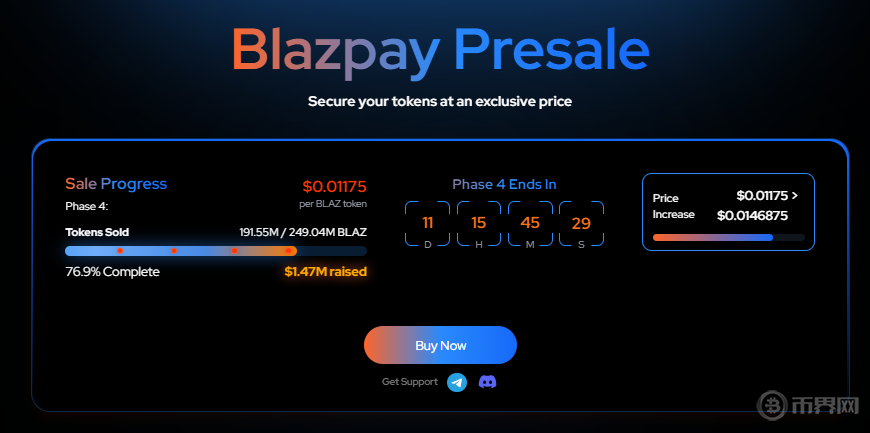Image resolution: width=870 pixels, height=433 pixels.
Task: Click the $0.01175 per BLAZ token price
Action: 334,186
